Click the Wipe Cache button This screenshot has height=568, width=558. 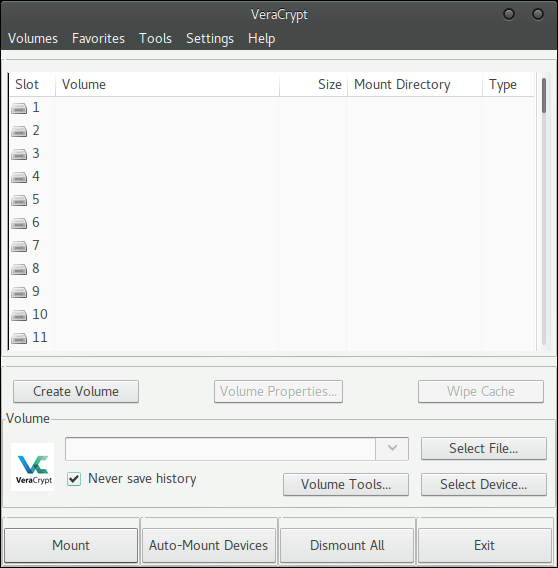[x=481, y=392]
